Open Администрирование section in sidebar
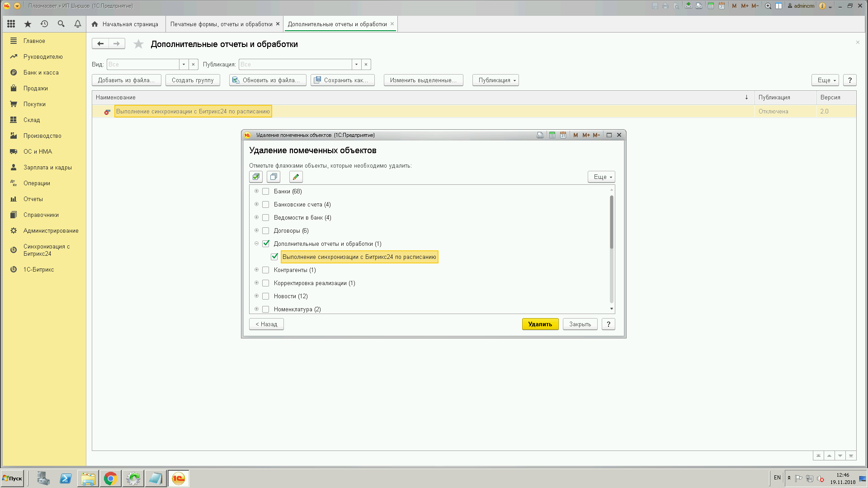The height and width of the screenshot is (488, 868). click(x=51, y=230)
